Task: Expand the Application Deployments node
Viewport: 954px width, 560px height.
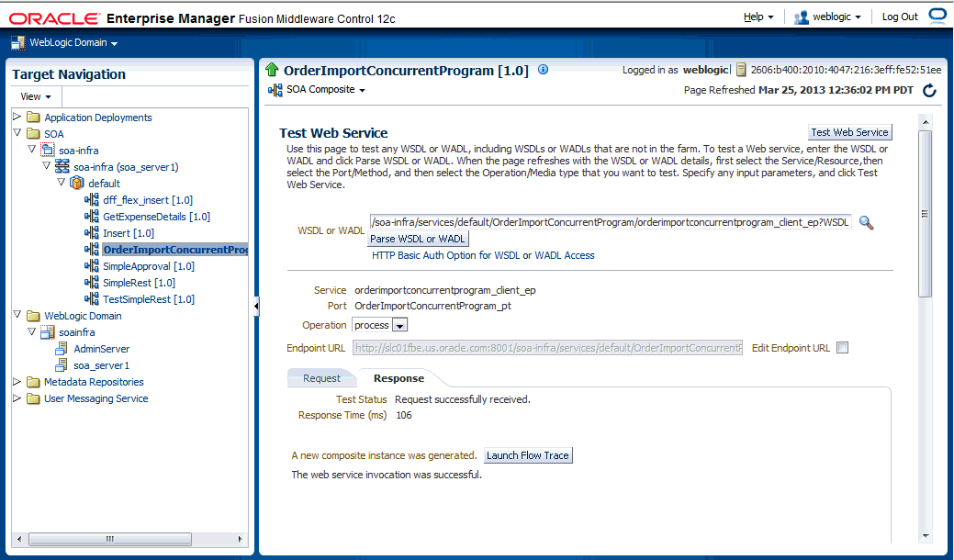Action: (x=17, y=117)
